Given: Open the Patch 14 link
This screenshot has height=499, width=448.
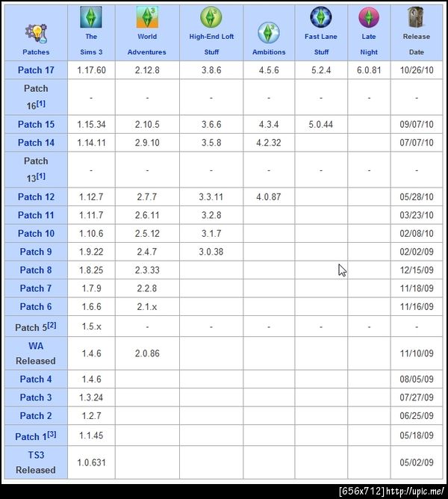Looking at the screenshot, I should 36,143.
